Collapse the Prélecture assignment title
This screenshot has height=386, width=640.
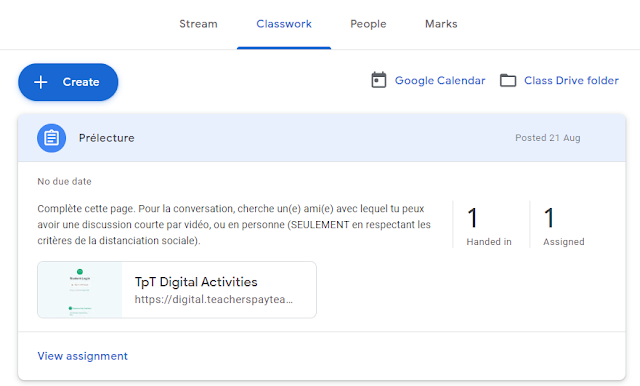107,138
